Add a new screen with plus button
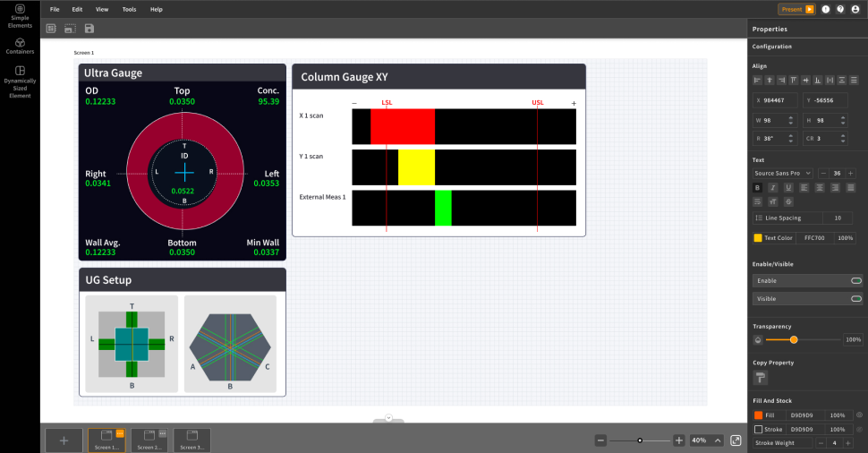868x453 pixels. pos(64,440)
